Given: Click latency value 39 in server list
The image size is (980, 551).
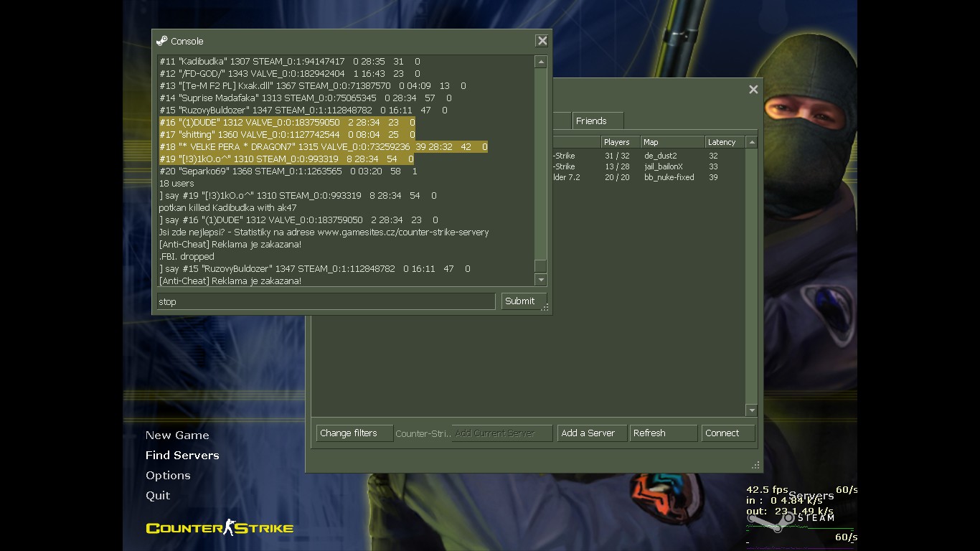Looking at the screenshot, I should pyautogui.click(x=713, y=177).
